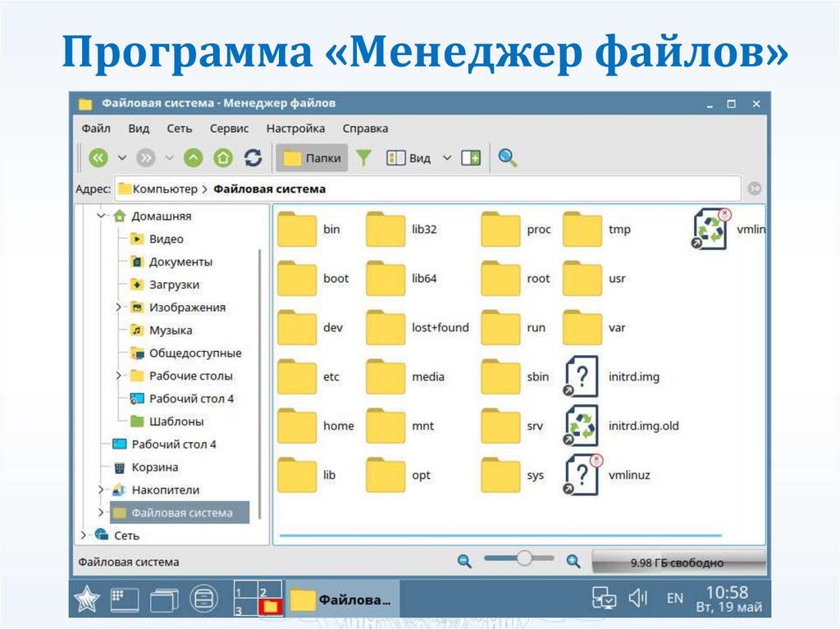Select the media folder icon

[x=386, y=376]
